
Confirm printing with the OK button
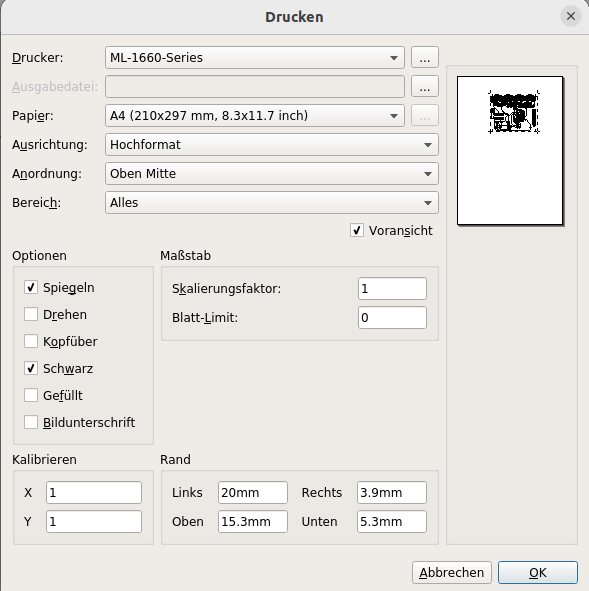click(538, 573)
